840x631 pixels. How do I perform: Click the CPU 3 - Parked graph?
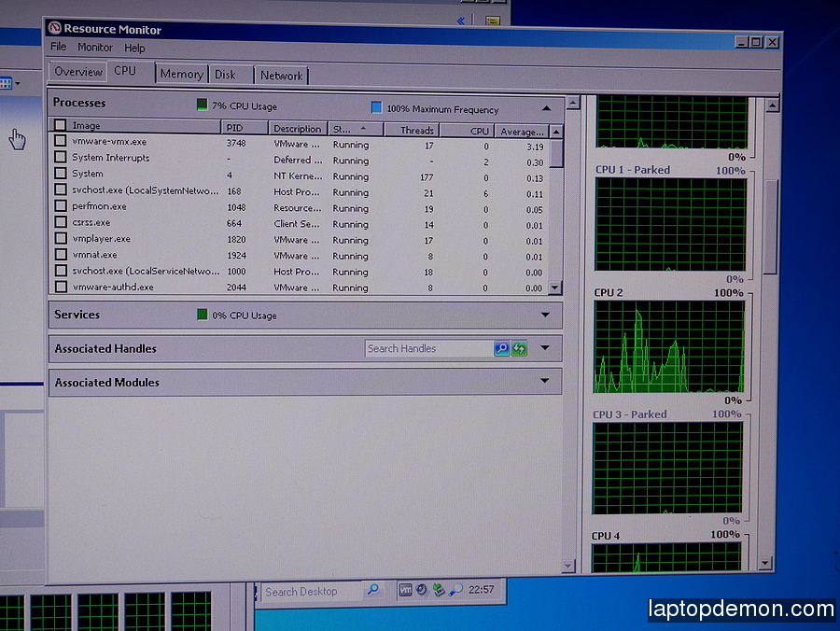667,468
